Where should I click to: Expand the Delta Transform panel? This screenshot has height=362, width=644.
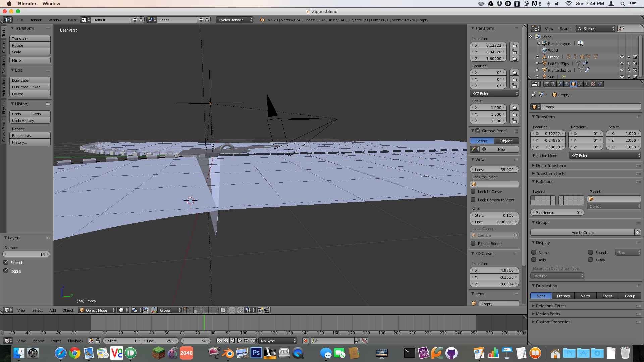(x=551, y=166)
